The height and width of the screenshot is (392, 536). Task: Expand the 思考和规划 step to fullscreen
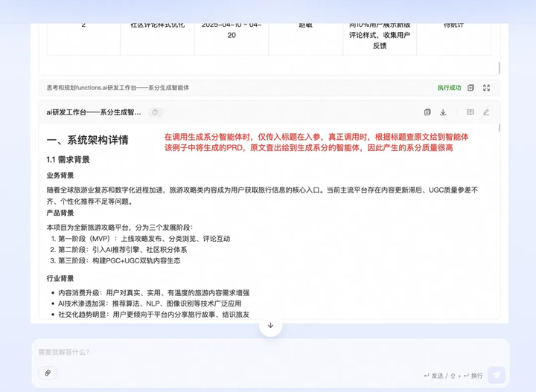click(486, 88)
